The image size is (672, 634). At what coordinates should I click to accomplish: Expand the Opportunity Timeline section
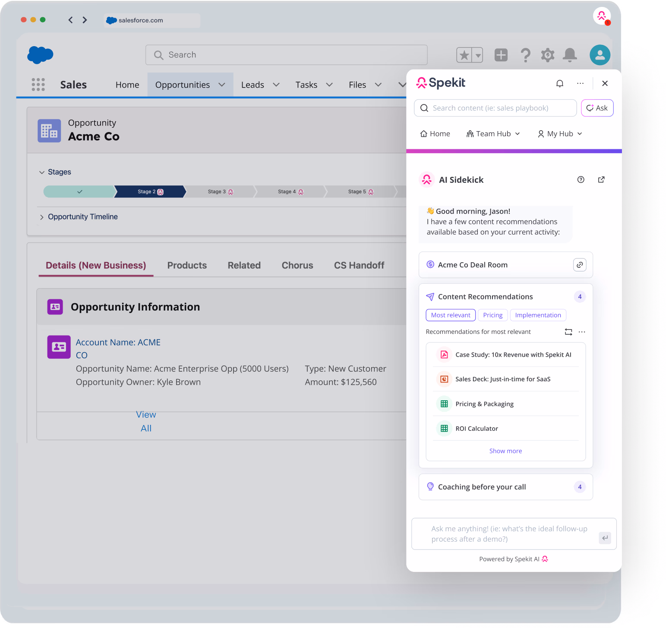click(x=42, y=217)
